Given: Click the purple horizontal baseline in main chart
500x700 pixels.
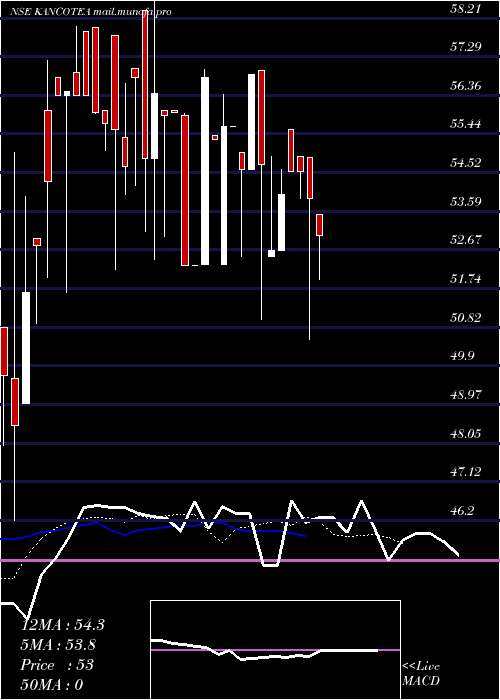Looking at the screenshot, I should 250,560.
